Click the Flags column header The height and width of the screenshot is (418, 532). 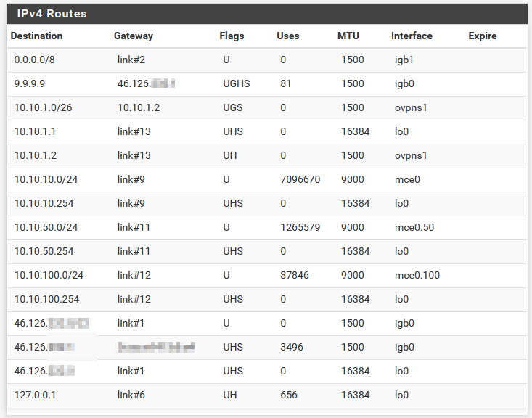tap(232, 36)
